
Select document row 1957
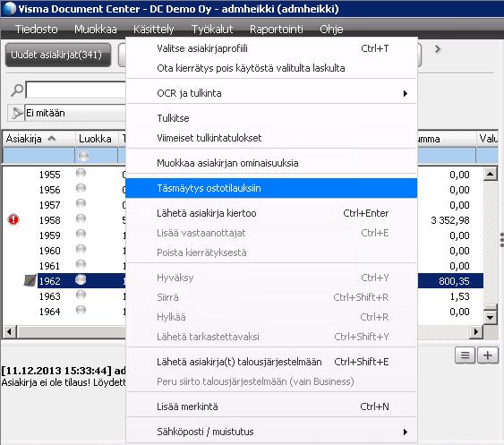coord(49,205)
